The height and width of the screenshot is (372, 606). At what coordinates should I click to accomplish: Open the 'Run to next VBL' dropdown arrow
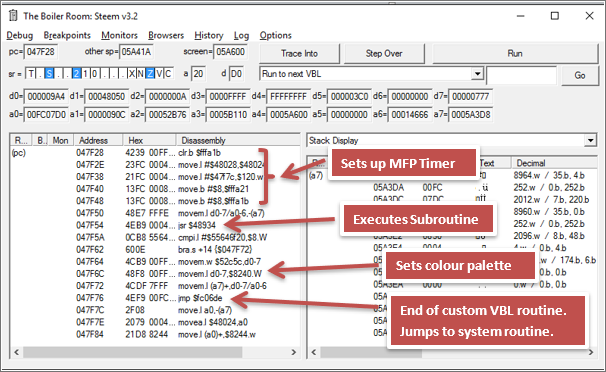point(478,73)
